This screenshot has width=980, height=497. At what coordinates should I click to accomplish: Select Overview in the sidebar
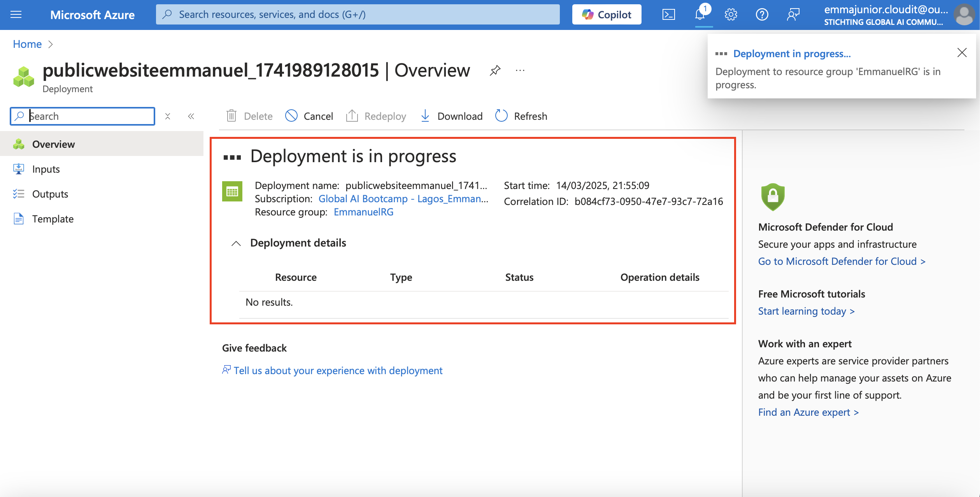coord(102,144)
